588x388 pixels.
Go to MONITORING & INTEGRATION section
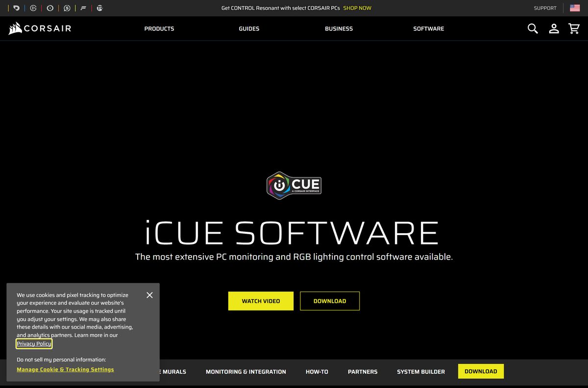tap(246, 372)
